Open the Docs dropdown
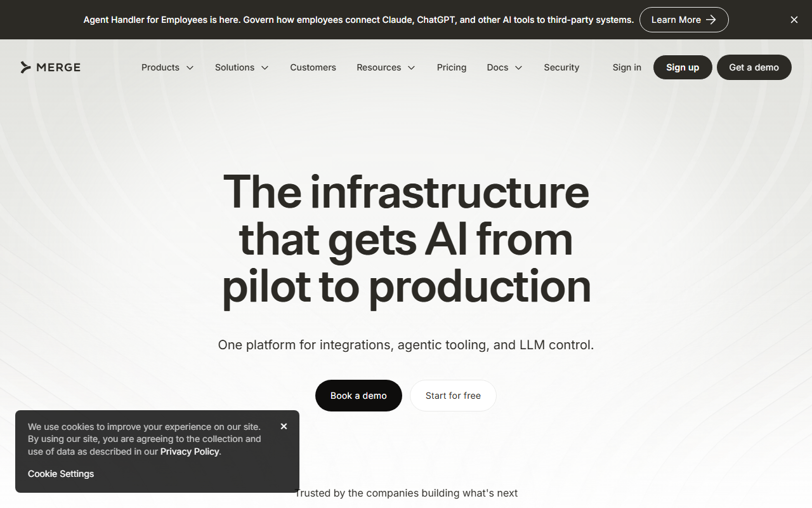 pyautogui.click(x=505, y=67)
